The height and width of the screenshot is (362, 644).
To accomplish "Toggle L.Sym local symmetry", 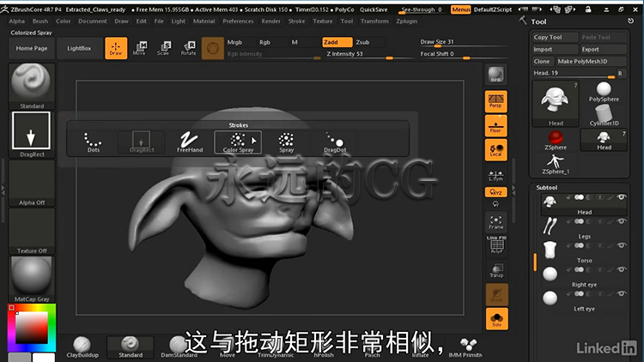I will click(495, 176).
